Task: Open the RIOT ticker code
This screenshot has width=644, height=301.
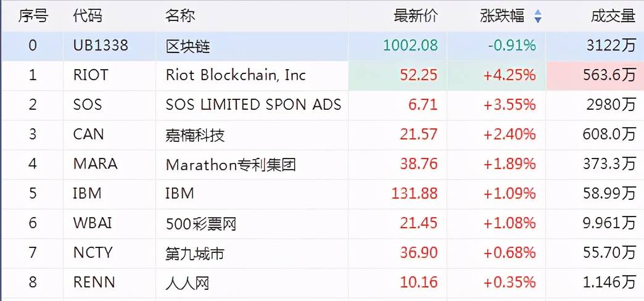Action: point(91,75)
